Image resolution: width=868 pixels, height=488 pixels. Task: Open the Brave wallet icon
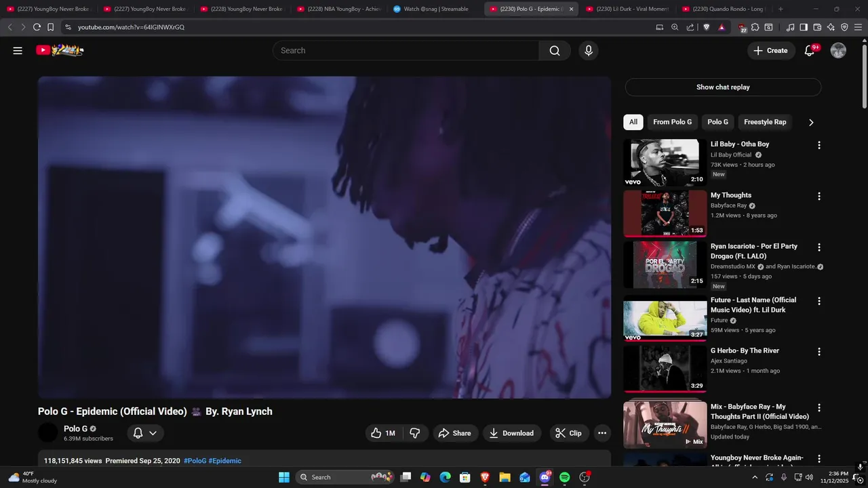(x=817, y=27)
